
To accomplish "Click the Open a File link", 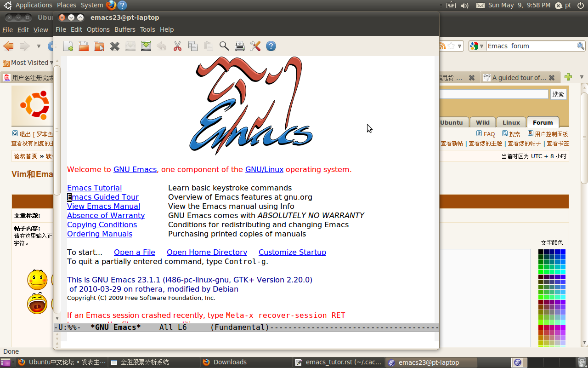I will 135,252.
